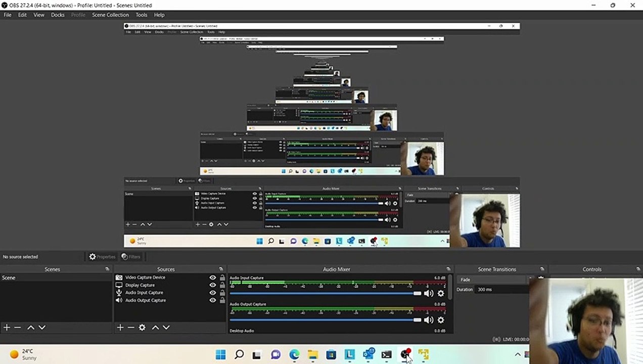The image size is (643, 364).
Task: Open File Explorer from taskbar
Action: [x=312, y=354]
